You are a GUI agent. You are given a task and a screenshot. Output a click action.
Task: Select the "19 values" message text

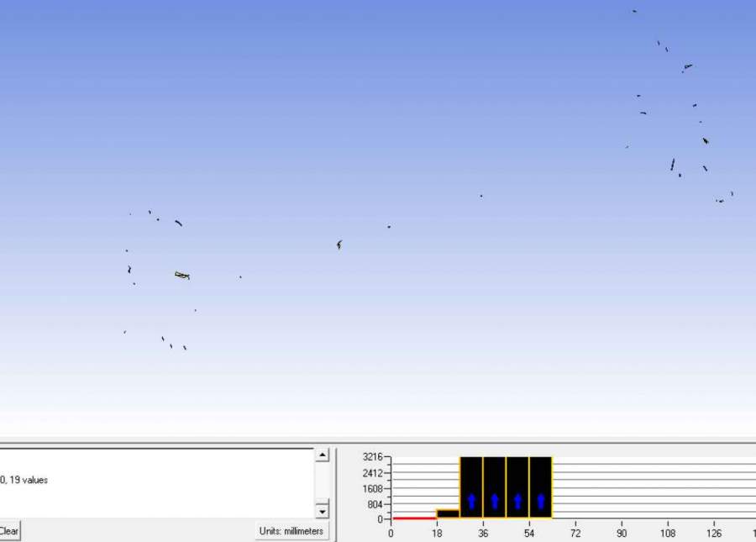click(29, 480)
